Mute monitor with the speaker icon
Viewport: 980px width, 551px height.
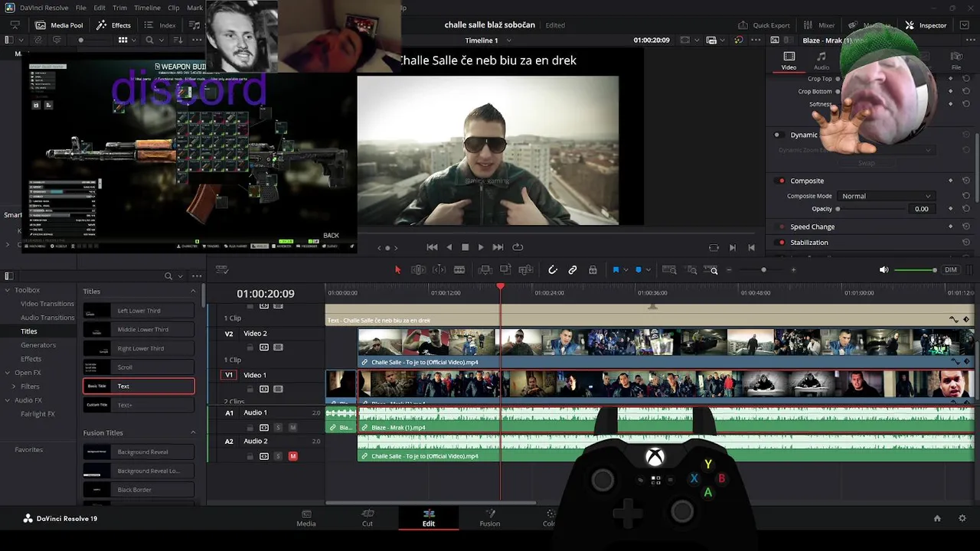pyautogui.click(x=884, y=270)
